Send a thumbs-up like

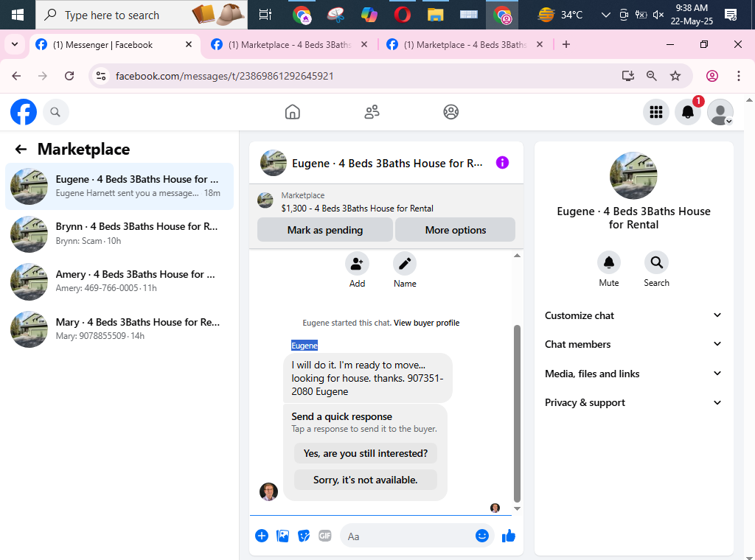pos(509,536)
